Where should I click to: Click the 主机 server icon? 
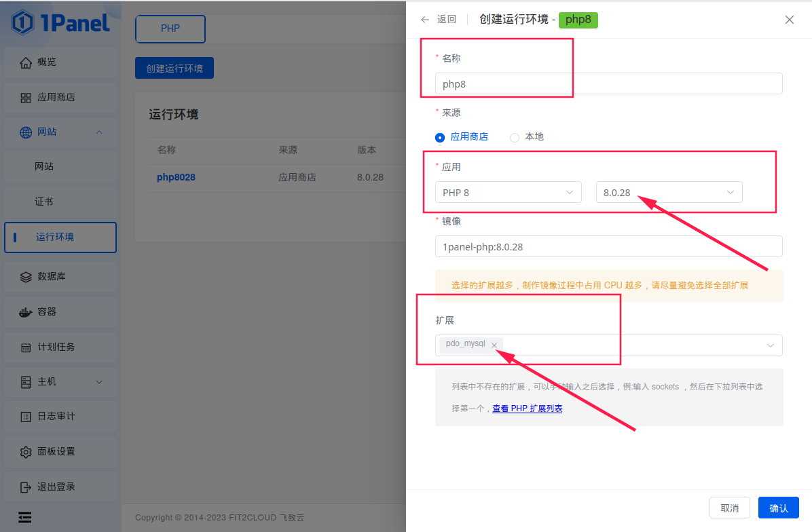pos(26,382)
